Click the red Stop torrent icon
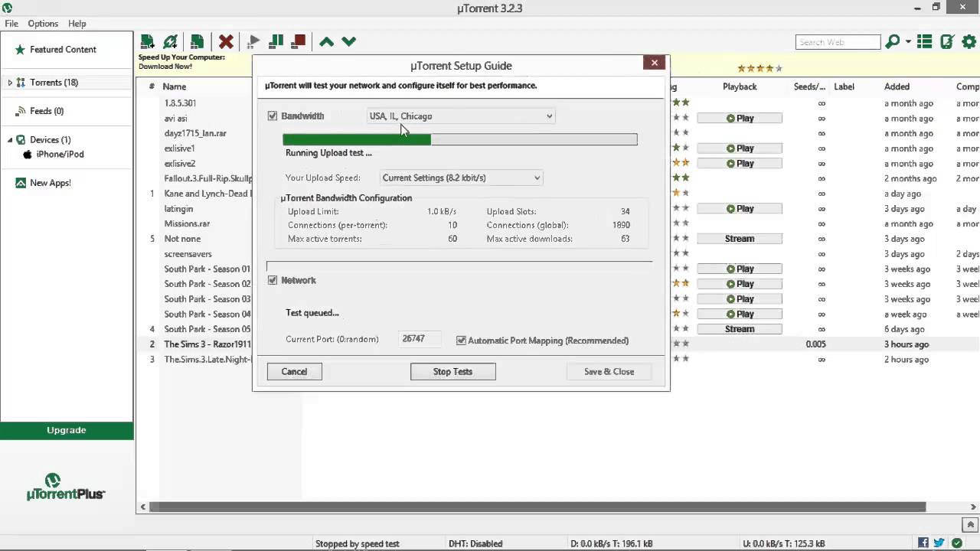980x551 pixels. click(x=299, y=41)
